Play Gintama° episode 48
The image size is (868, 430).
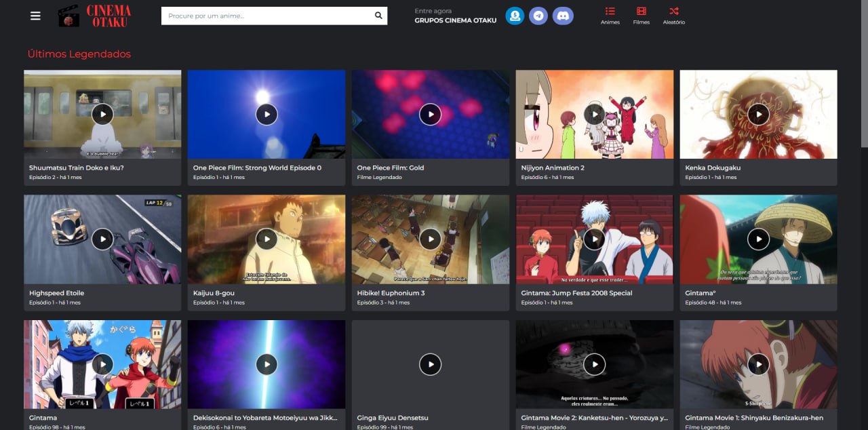(x=759, y=239)
